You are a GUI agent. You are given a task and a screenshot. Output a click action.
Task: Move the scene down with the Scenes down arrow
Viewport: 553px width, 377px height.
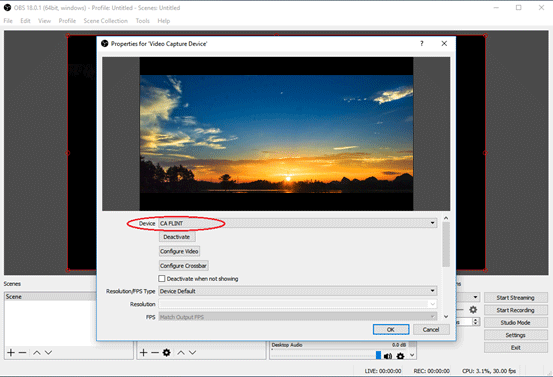tap(48, 352)
